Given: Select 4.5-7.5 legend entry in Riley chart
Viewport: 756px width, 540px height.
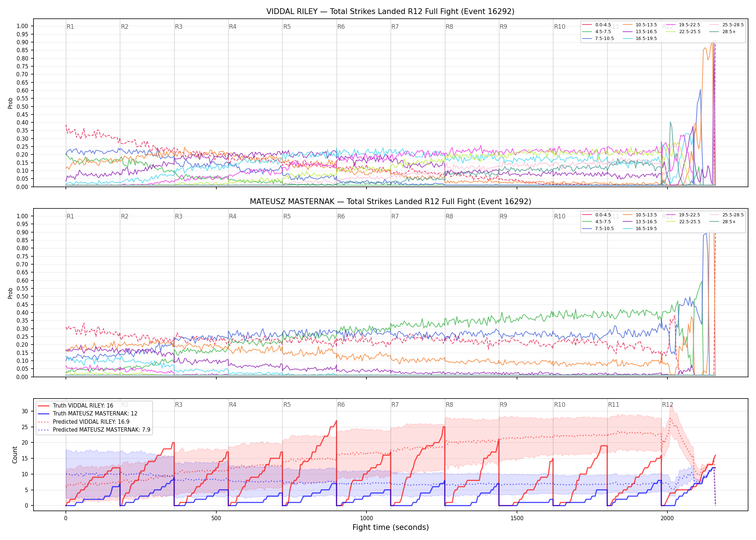Looking at the screenshot, I should [597, 32].
